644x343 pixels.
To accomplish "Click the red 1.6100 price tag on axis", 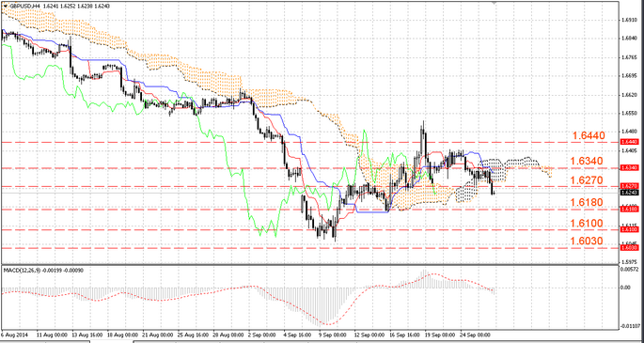I will (629, 229).
